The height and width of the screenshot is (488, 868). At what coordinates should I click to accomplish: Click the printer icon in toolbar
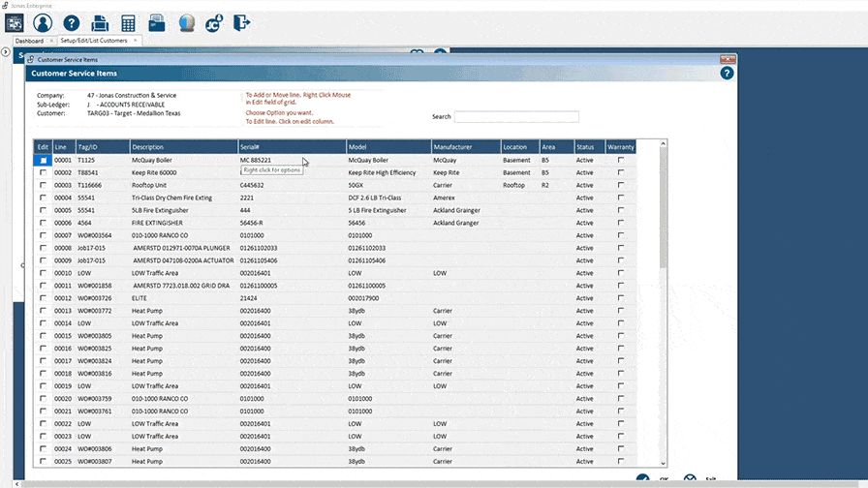click(100, 23)
